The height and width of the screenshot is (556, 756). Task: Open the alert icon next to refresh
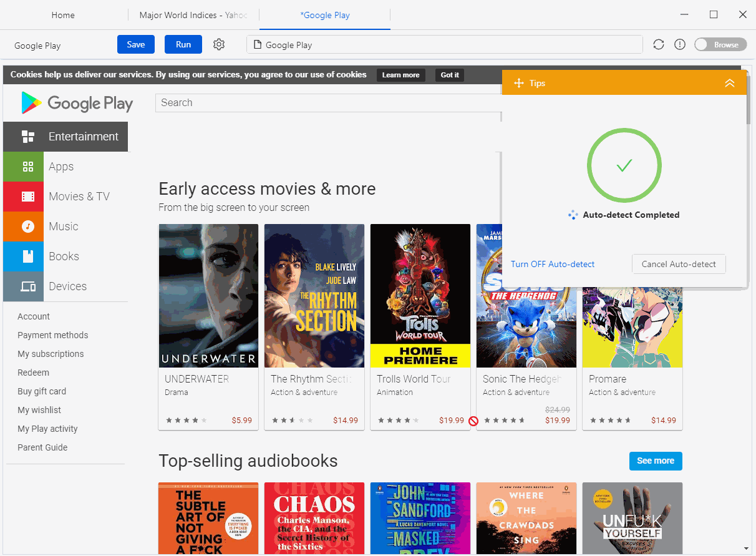pos(679,44)
